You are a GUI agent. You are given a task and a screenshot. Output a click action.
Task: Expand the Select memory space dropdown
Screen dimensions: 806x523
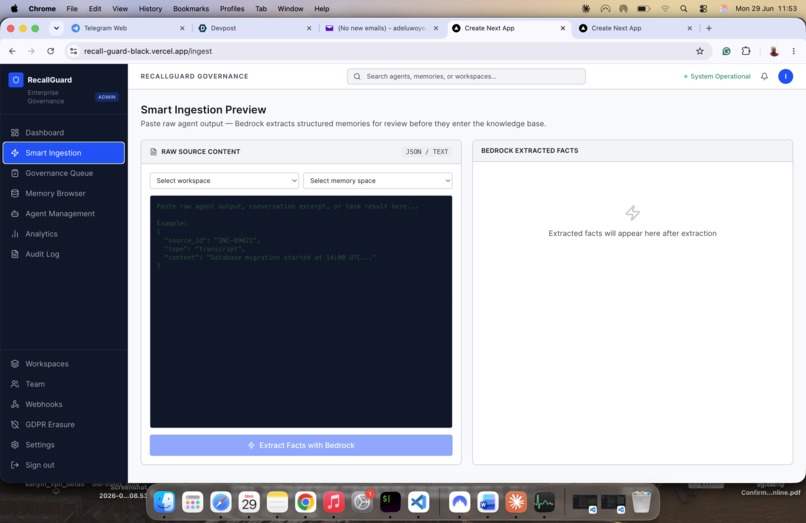coord(378,181)
